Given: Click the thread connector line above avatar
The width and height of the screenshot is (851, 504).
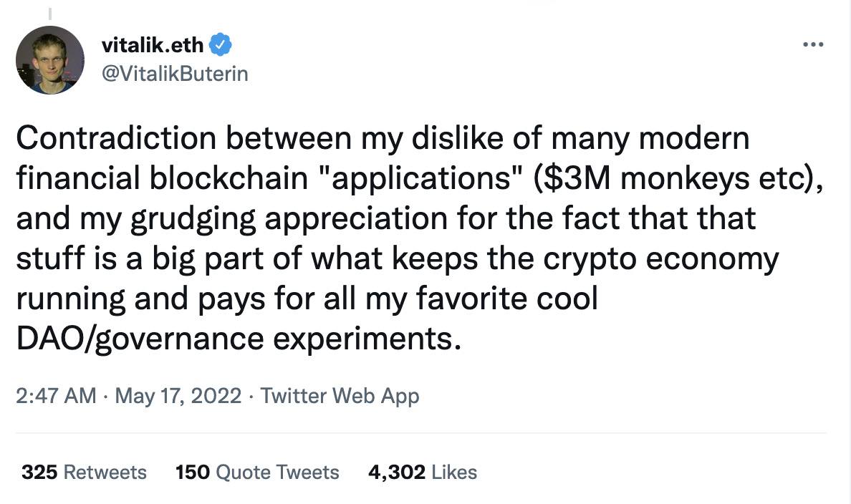Looking at the screenshot, I should point(50,14).
